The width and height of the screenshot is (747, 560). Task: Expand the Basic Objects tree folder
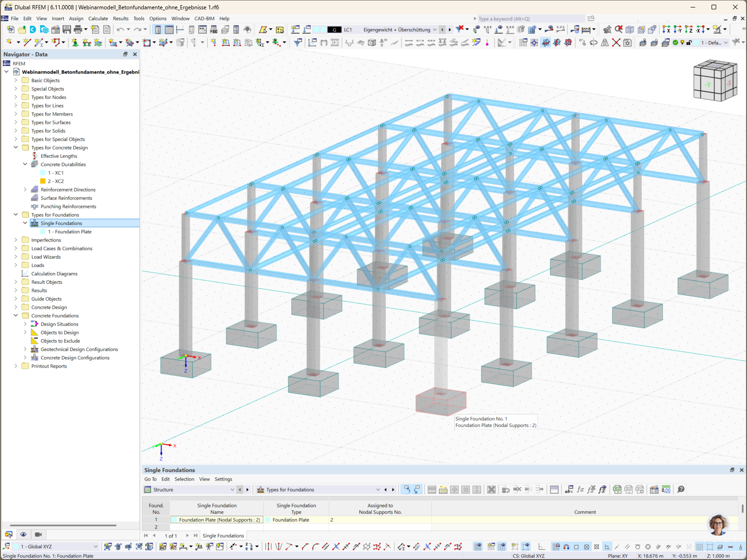(x=16, y=80)
